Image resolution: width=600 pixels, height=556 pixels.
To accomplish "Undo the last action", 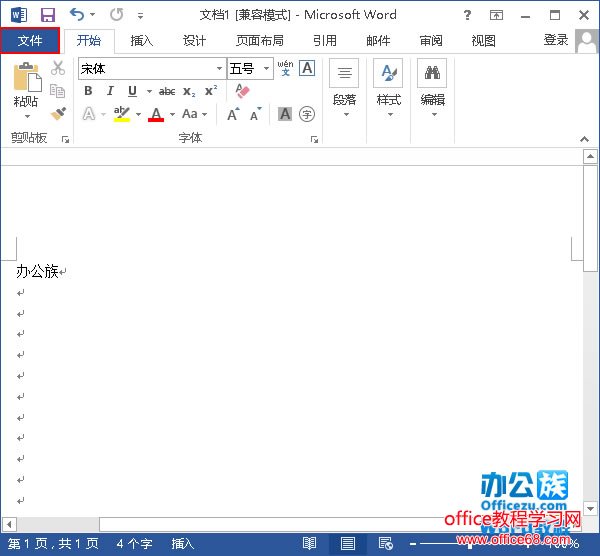I will coord(77,15).
